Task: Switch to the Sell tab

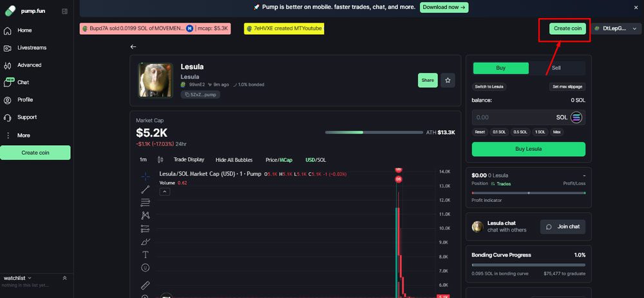Action: click(556, 68)
